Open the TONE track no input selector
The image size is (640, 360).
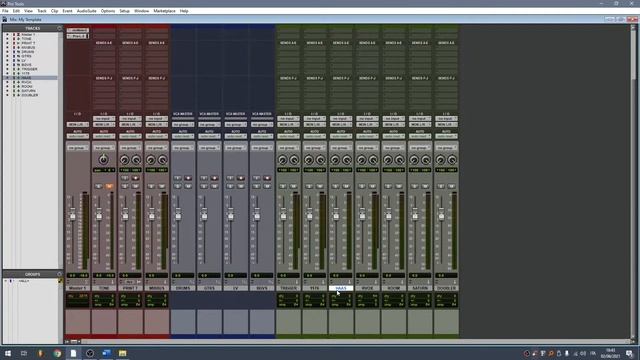coord(104,118)
